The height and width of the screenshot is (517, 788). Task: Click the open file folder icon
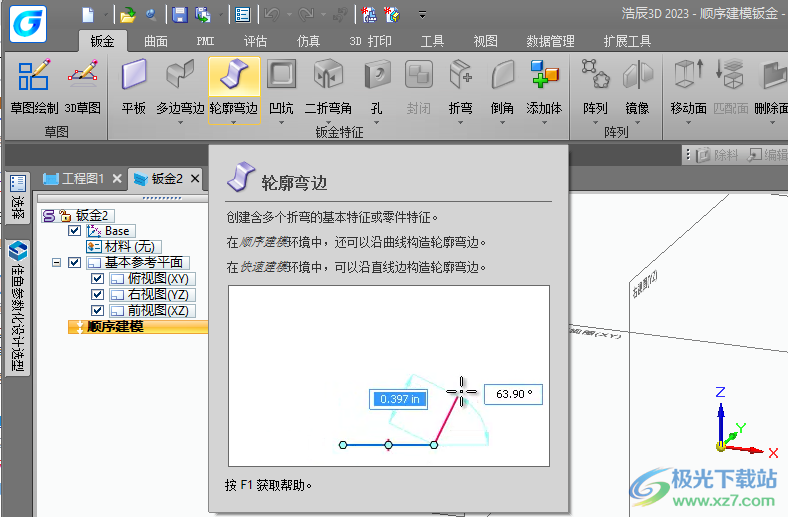(x=128, y=15)
